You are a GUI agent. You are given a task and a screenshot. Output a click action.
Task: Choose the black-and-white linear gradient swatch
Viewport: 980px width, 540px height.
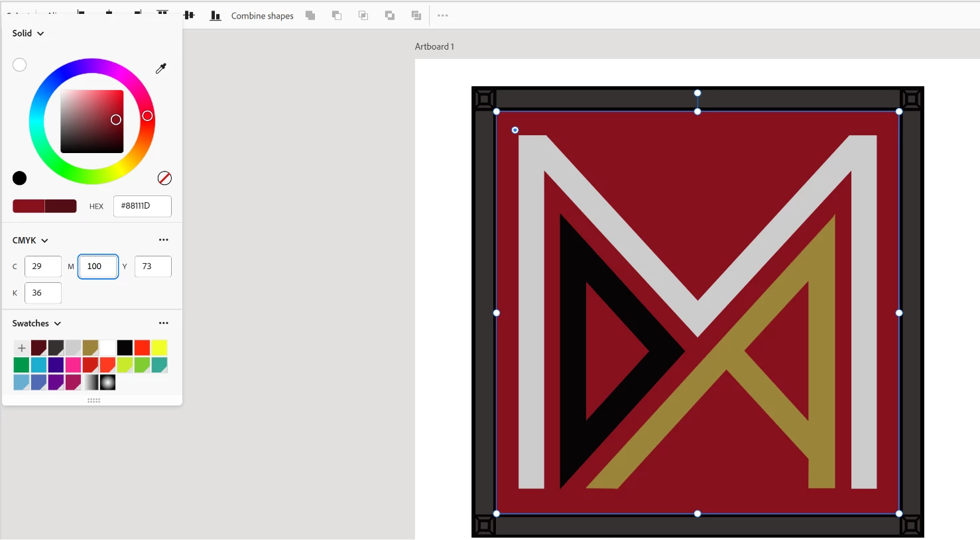(90, 382)
